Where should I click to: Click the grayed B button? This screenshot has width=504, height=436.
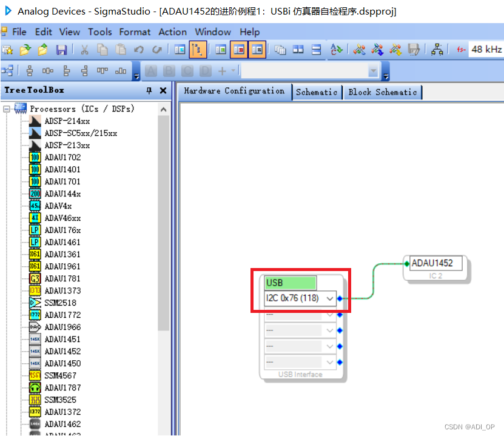click(169, 71)
